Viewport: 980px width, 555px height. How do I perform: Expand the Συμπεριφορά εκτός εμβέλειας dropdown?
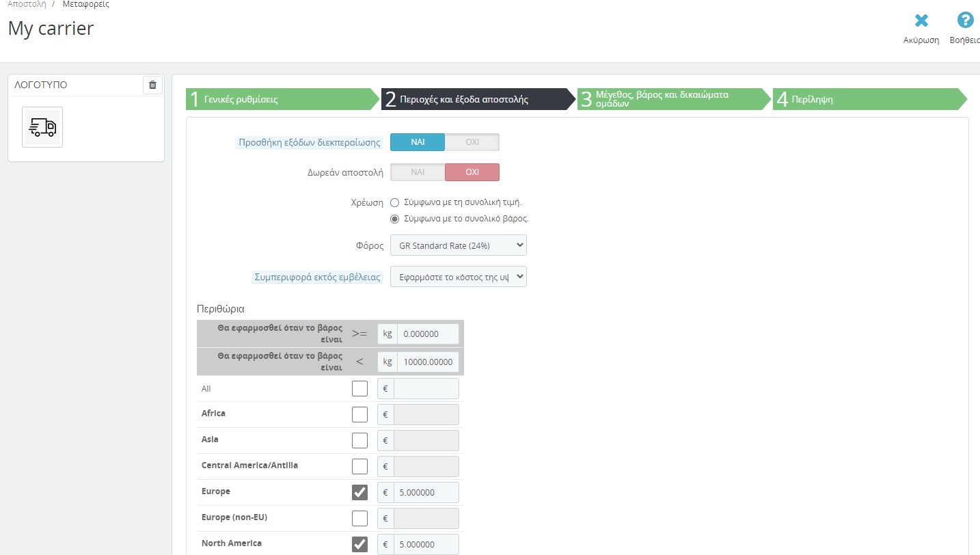click(x=458, y=277)
